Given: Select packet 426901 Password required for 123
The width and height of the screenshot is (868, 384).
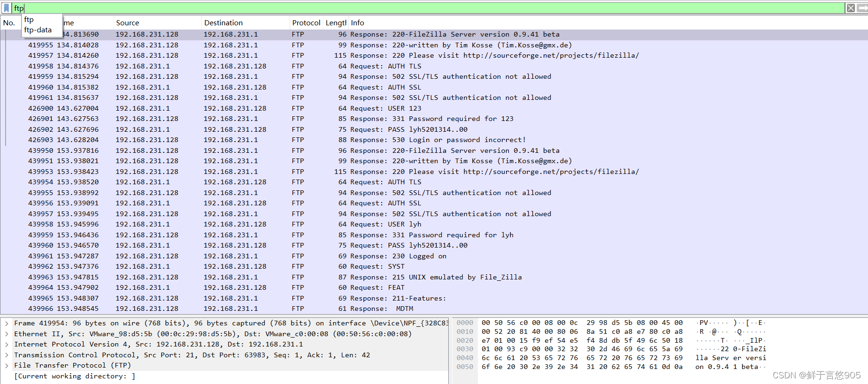Looking at the screenshot, I should point(434,119).
